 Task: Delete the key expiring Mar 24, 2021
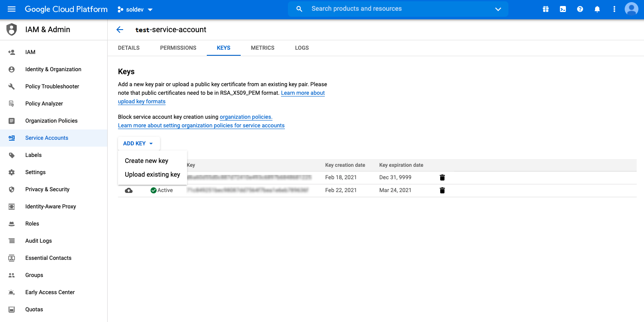click(442, 190)
